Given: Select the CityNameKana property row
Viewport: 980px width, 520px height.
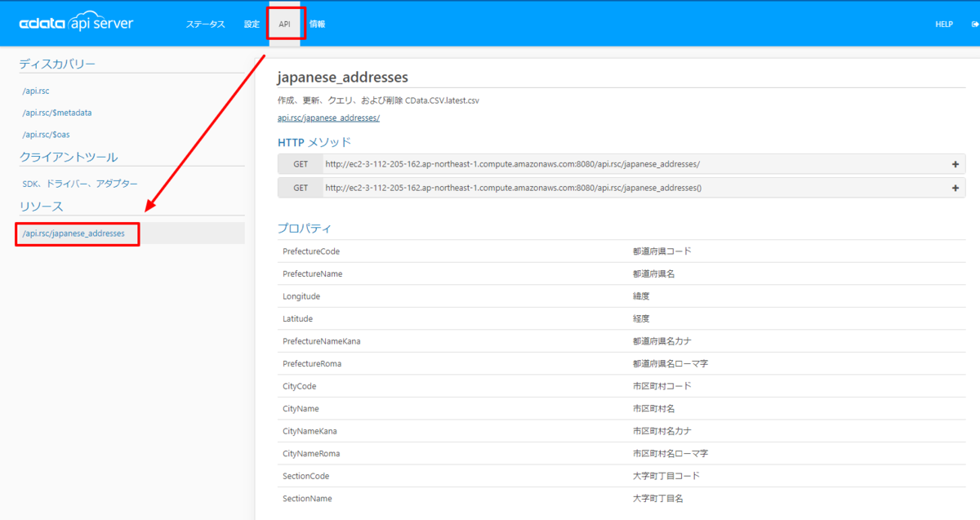Looking at the screenshot, I should (x=621, y=431).
